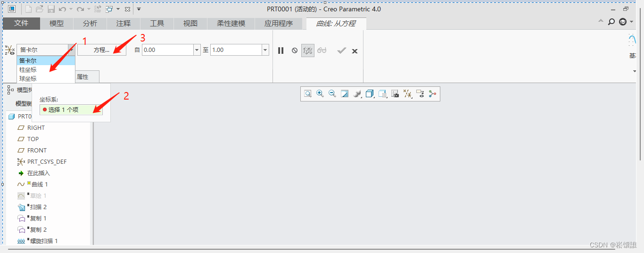Select the 螺旋扫描 1 feature in tree

(43, 241)
